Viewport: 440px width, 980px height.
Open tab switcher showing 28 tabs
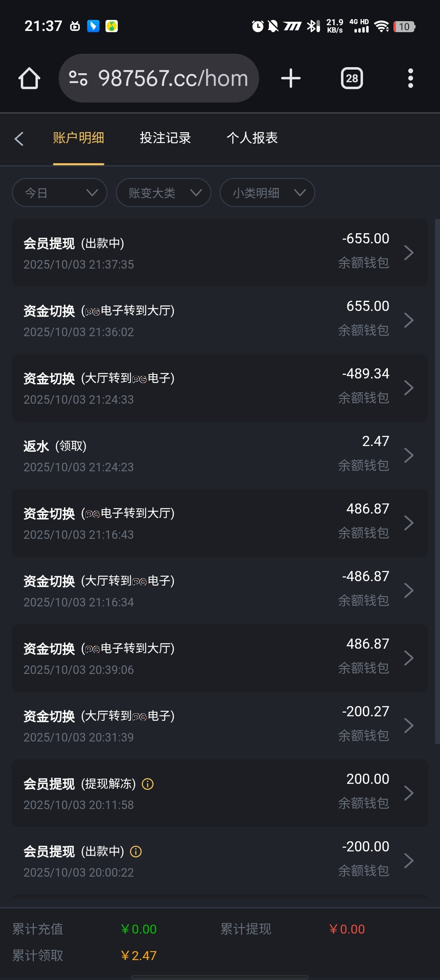352,78
